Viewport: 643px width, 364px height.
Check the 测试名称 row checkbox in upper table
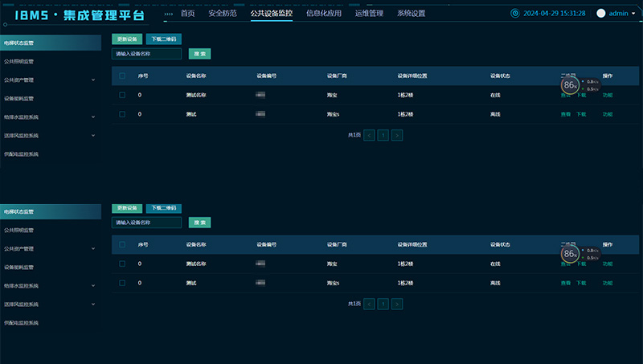click(122, 95)
